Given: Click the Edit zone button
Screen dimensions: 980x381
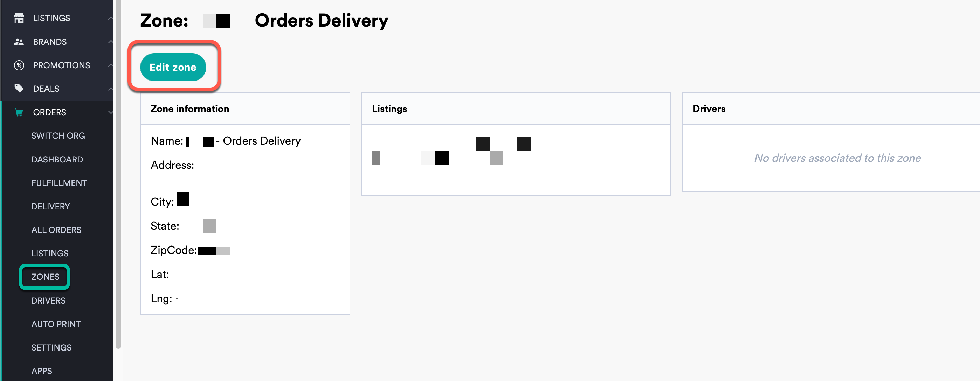Looking at the screenshot, I should click(x=173, y=67).
